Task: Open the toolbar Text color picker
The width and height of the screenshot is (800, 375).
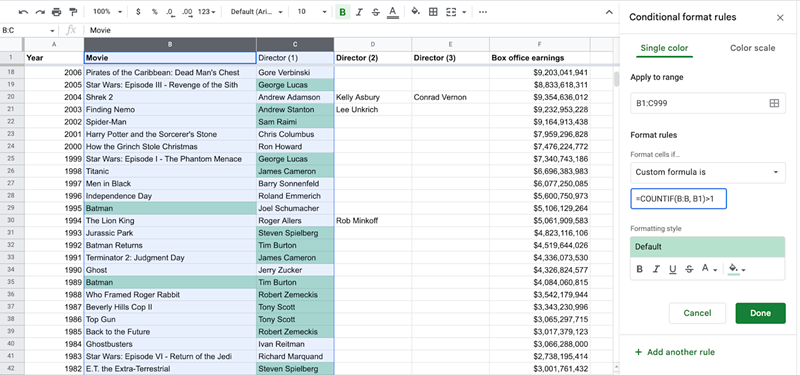Action: (392, 12)
